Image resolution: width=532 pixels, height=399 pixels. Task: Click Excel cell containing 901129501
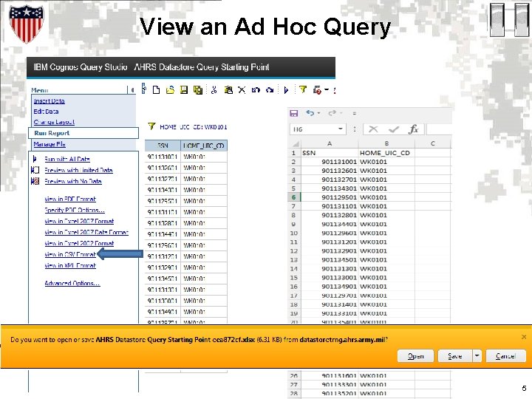tap(330, 197)
